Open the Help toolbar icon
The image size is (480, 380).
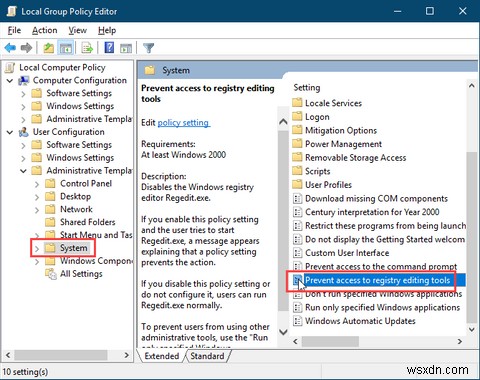tap(109, 48)
